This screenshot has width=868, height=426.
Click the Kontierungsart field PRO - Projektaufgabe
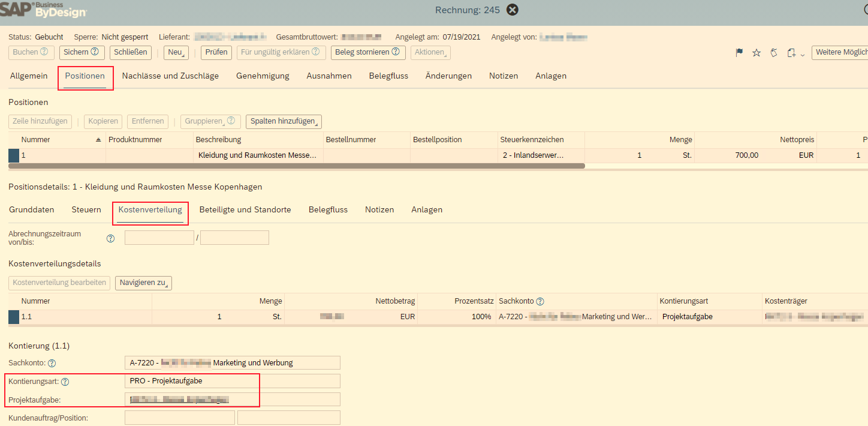233,381
